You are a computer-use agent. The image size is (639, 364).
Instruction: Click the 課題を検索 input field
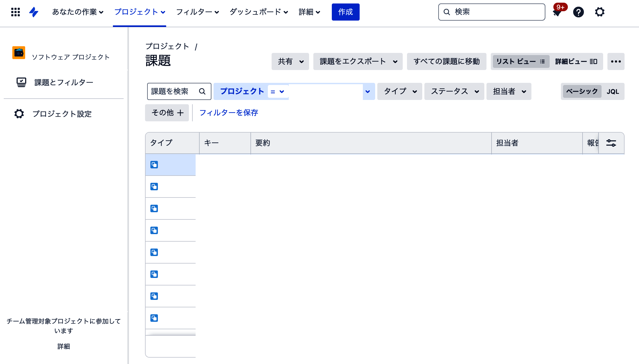coord(179,91)
